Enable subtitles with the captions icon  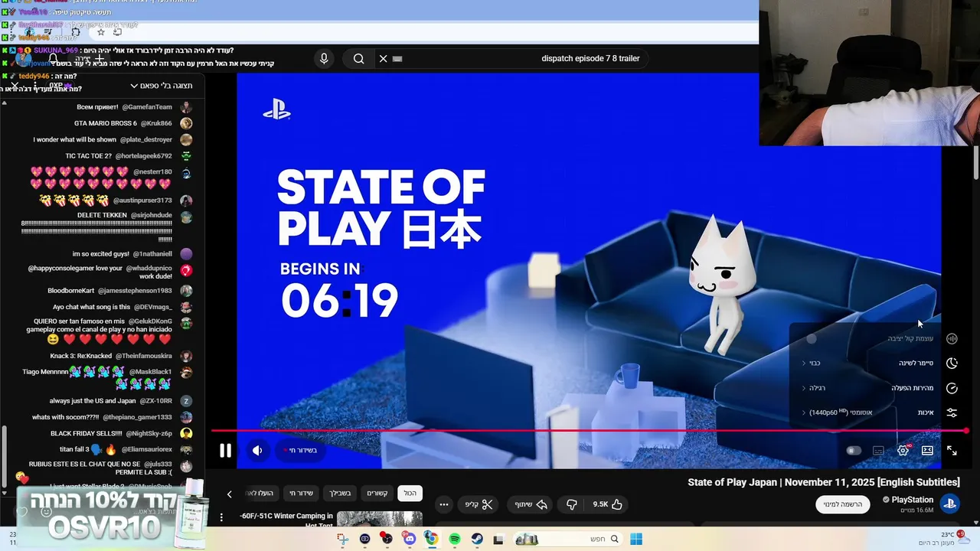(x=878, y=451)
